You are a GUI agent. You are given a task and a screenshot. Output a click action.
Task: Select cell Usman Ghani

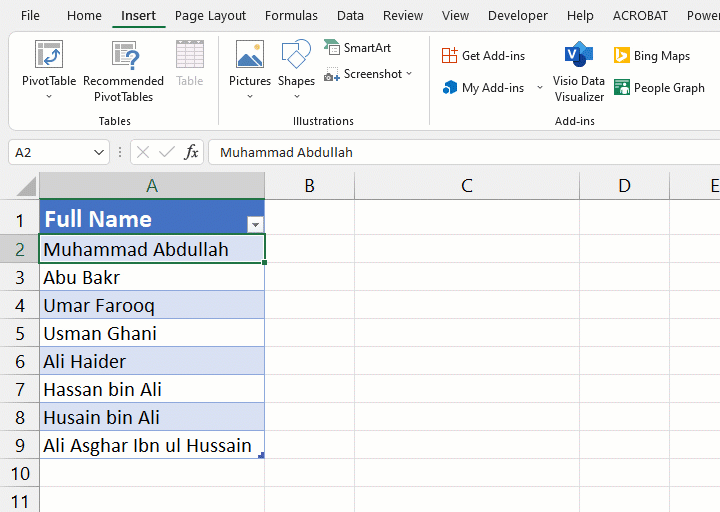[x=152, y=333]
